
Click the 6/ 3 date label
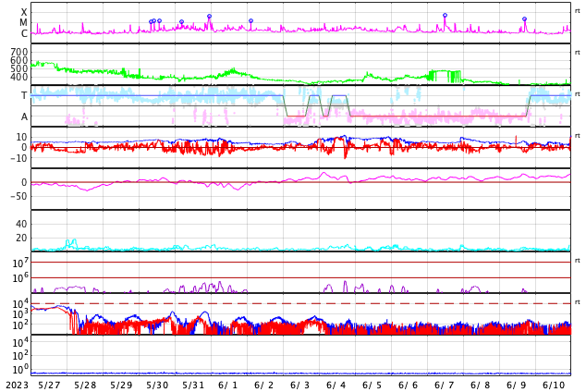300,385
